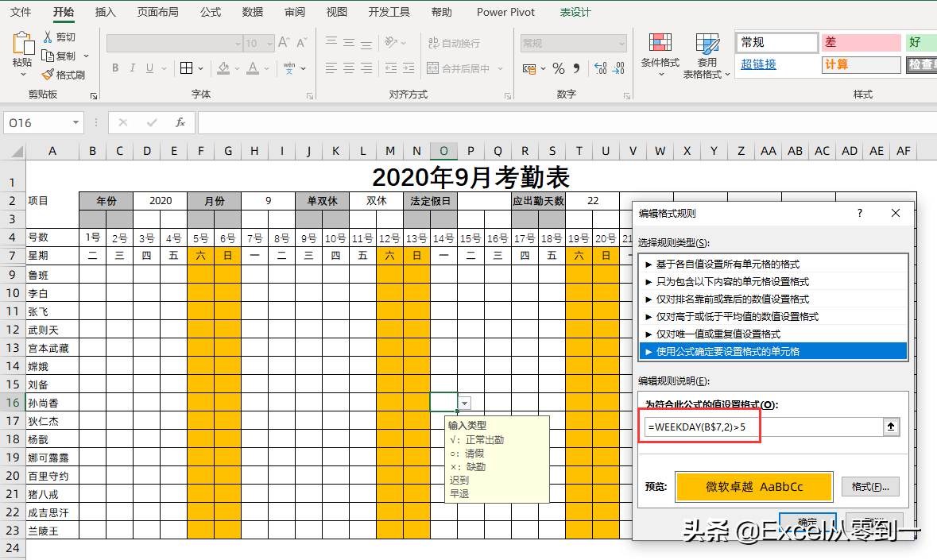
Task: Open the font size dropdown
Action: coord(269,44)
